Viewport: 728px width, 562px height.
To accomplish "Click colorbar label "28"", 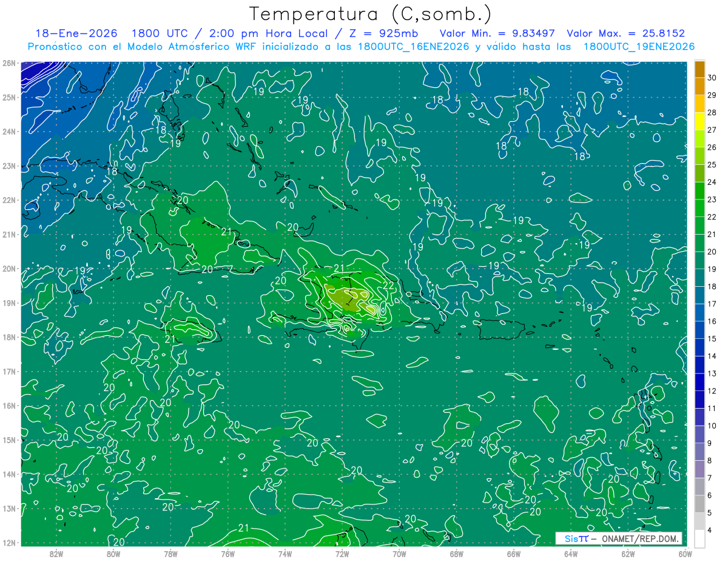I will tap(712, 113).
